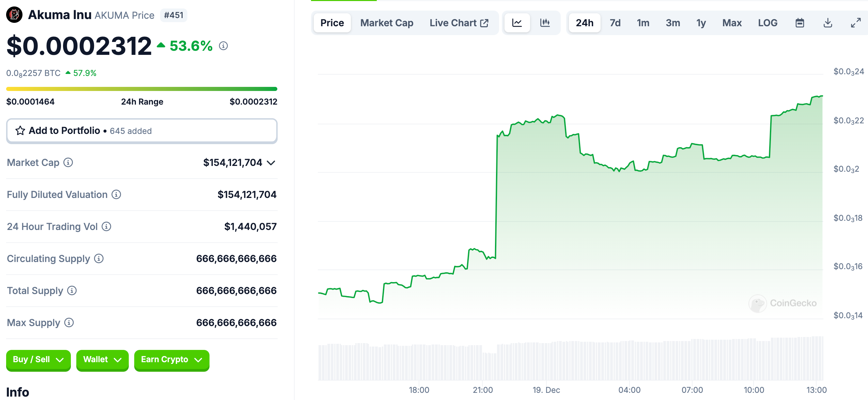868x400 pixels.
Task: Click the Akuma Inu coin logo
Action: click(x=14, y=15)
